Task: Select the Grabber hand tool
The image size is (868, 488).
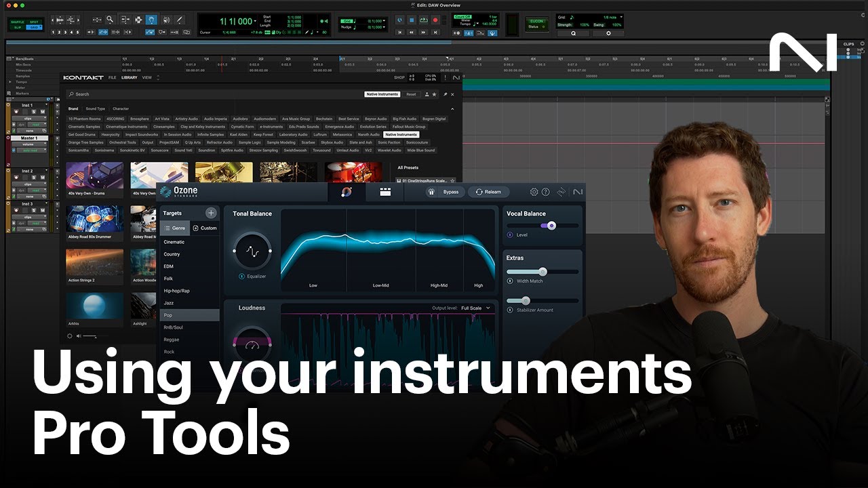Action: point(152,20)
